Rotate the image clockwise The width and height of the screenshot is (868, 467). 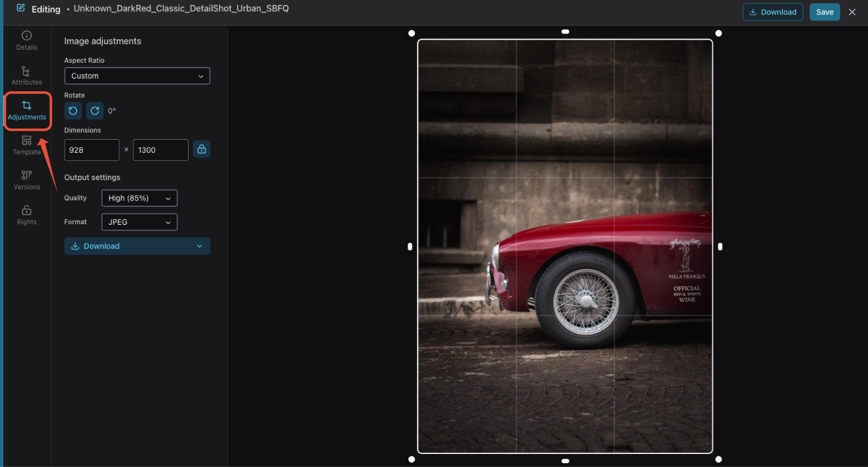(95, 111)
